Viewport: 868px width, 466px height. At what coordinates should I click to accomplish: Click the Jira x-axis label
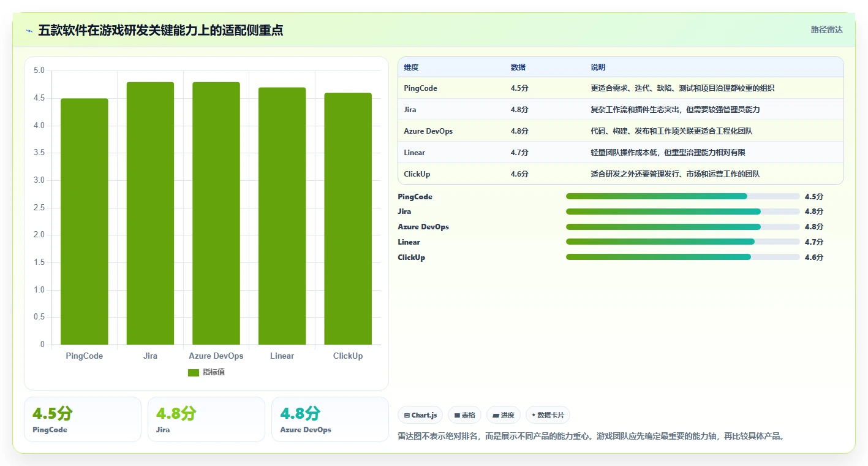[x=150, y=356]
